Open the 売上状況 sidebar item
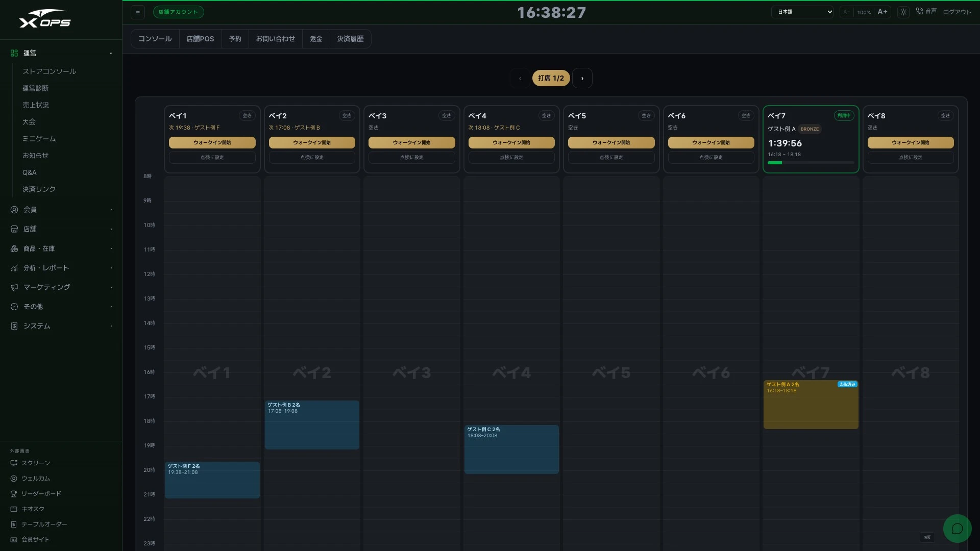980x551 pixels. (36, 105)
